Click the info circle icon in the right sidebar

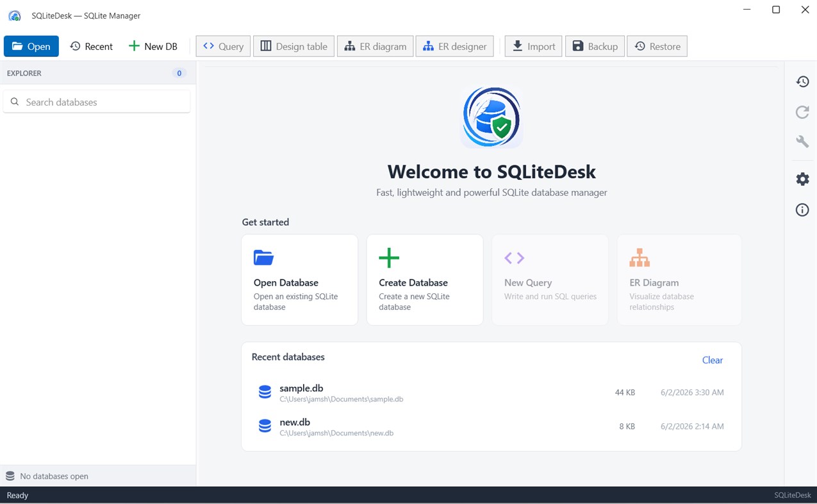(x=802, y=210)
